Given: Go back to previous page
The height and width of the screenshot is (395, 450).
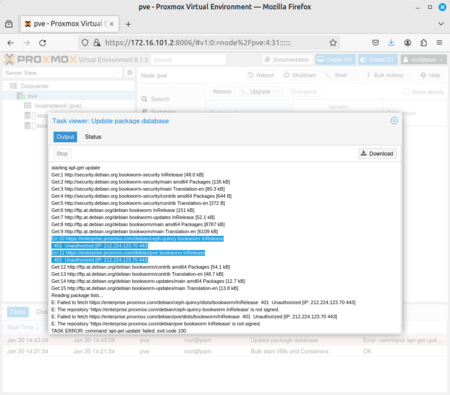Looking at the screenshot, I should click(11, 43).
